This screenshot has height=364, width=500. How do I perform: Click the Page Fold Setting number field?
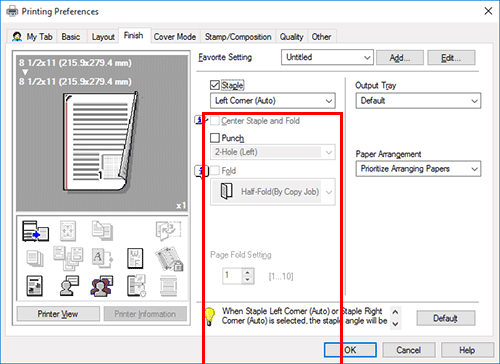tap(232, 276)
